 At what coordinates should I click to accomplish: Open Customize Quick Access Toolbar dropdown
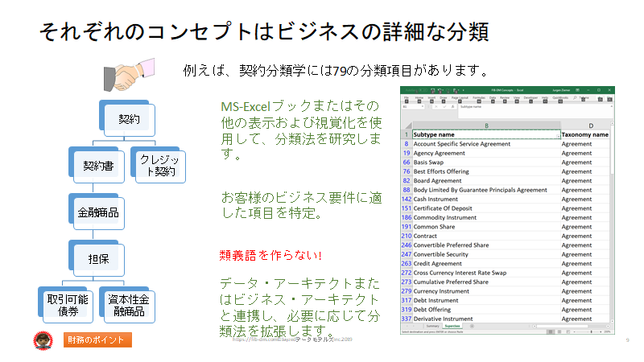pos(464,90)
